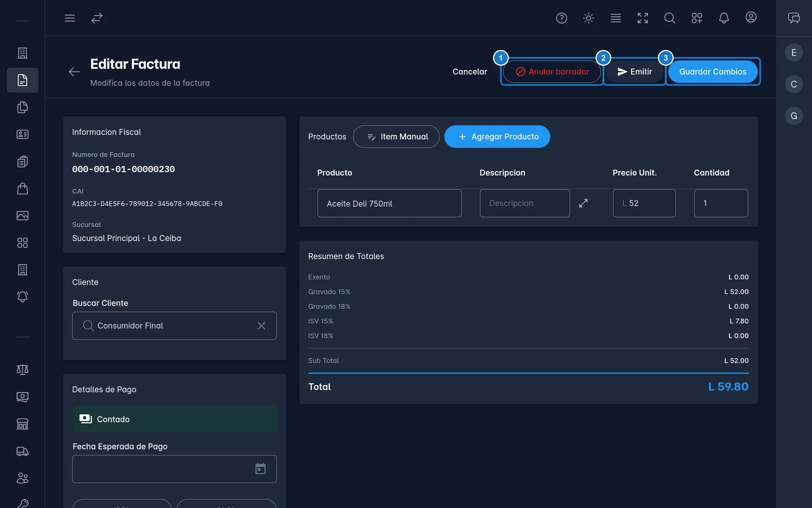Select the avatar labeled C
This screenshot has width=812, height=508.
point(794,84)
